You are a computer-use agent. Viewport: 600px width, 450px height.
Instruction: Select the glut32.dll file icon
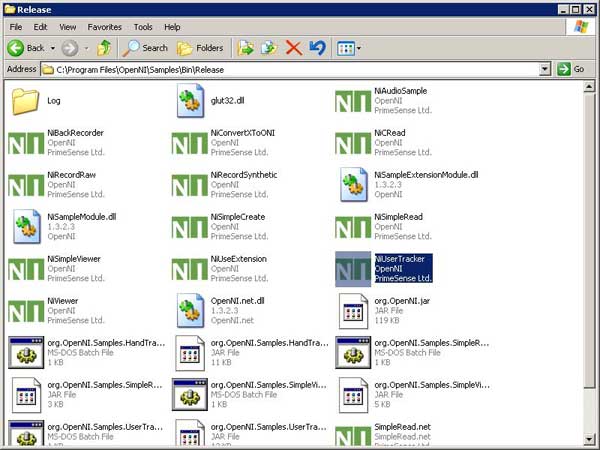190,101
